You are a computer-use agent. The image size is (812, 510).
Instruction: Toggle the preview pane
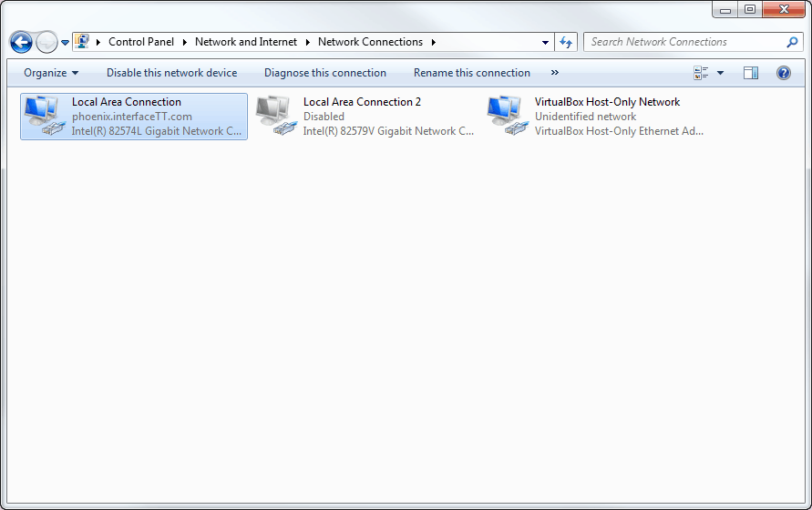click(x=751, y=73)
